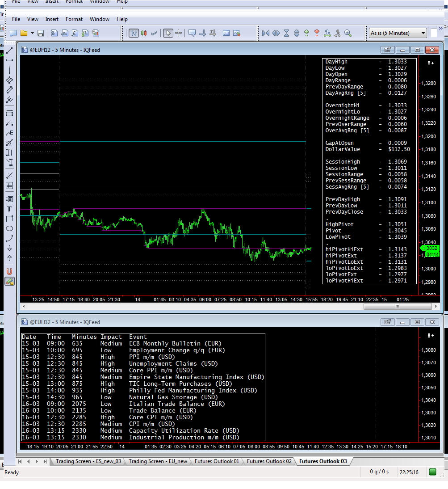448x489 pixels.
Task: Compress the vertical price scale
Action: click(287, 33)
